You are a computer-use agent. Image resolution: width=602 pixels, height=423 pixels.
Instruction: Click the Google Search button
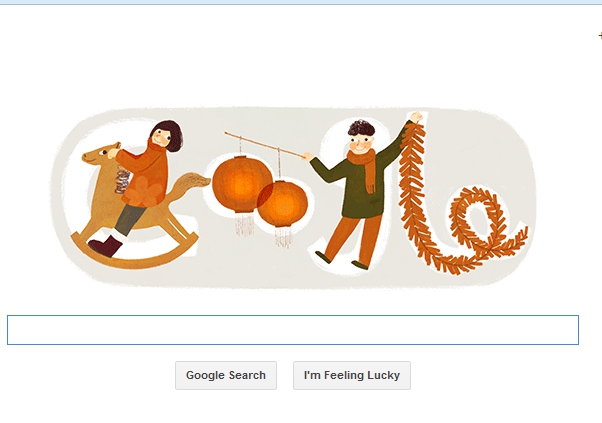(x=226, y=375)
